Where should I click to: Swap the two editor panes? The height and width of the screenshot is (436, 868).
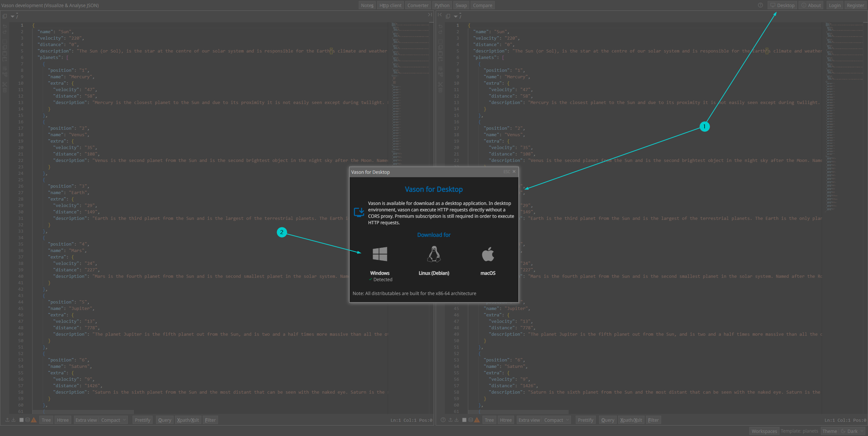tap(461, 5)
